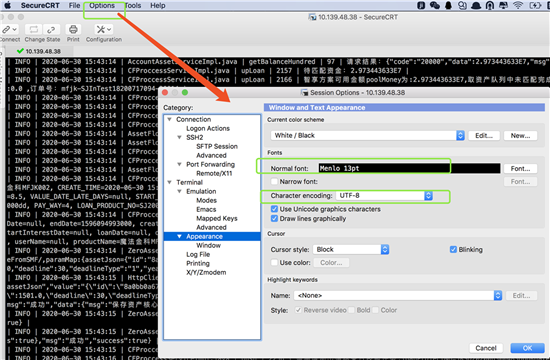The height and width of the screenshot is (360, 550).
Task: Click the Edit... color scheme button
Action: point(484,135)
